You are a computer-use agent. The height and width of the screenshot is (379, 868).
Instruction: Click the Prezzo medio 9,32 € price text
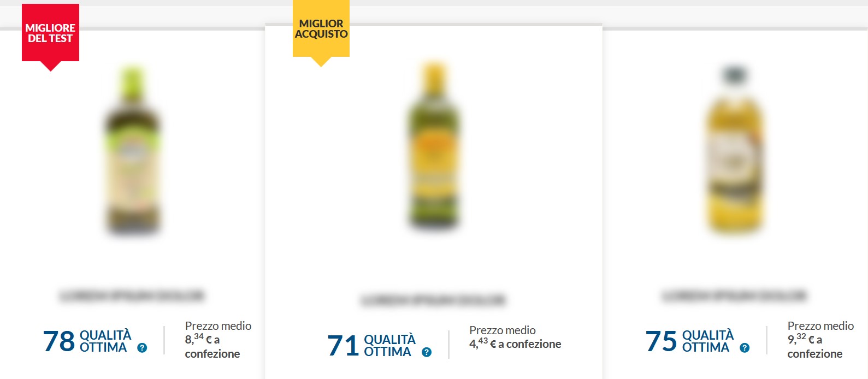point(820,340)
